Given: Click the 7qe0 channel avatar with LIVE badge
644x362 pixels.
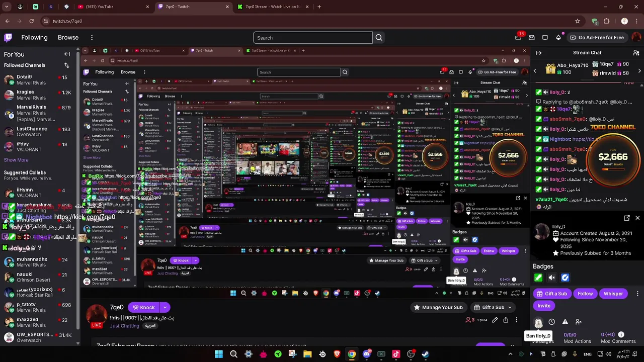Looking at the screenshot, I should click(x=96, y=316).
